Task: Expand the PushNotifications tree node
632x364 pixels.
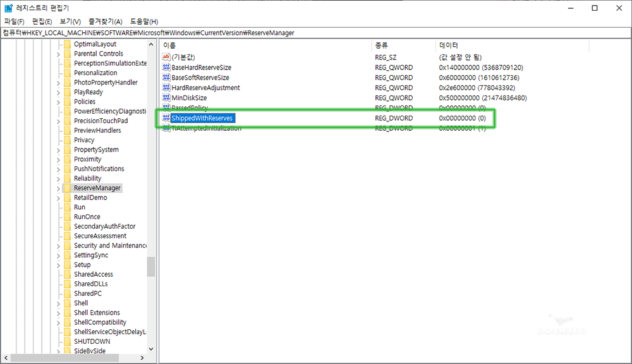Action: (58, 169)
